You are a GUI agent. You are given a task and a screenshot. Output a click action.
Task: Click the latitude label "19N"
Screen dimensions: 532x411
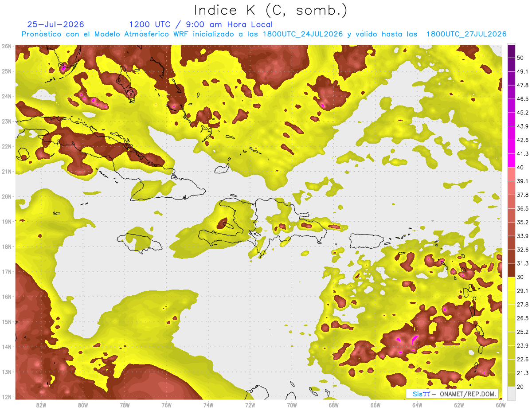7,221
